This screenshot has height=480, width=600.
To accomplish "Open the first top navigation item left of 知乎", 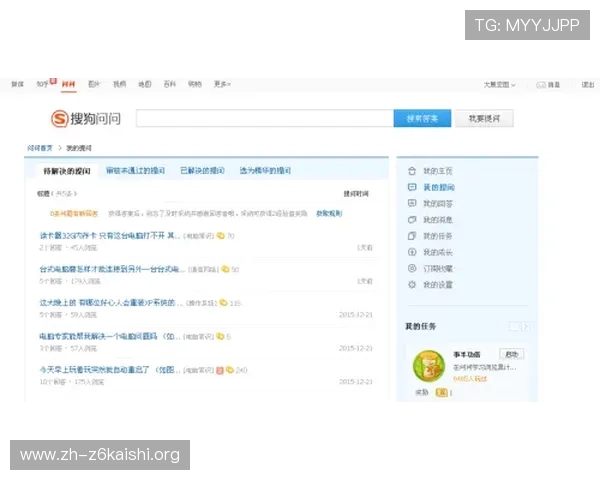I will coord(17,84).
